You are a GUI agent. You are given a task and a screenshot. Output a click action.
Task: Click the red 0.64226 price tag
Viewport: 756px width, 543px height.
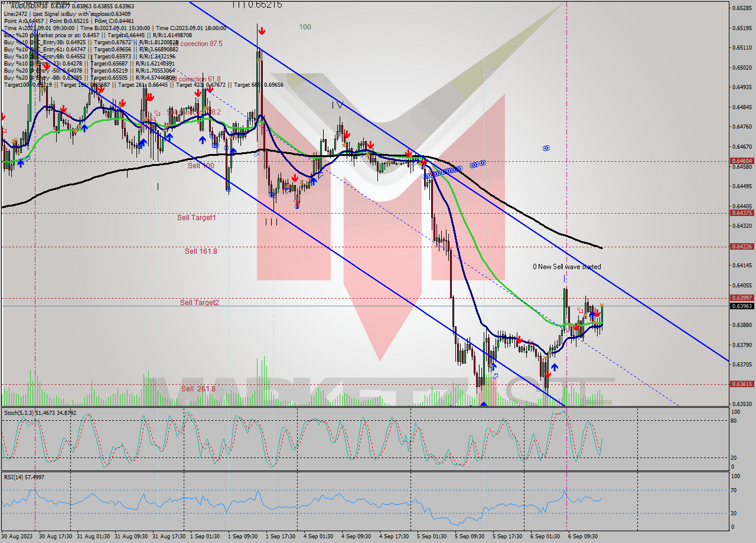point(742,247)
